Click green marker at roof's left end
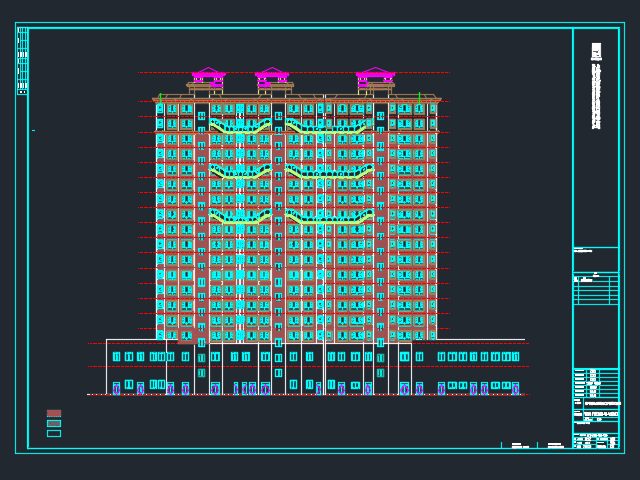640x480 pixels. [x=160, y=97]
